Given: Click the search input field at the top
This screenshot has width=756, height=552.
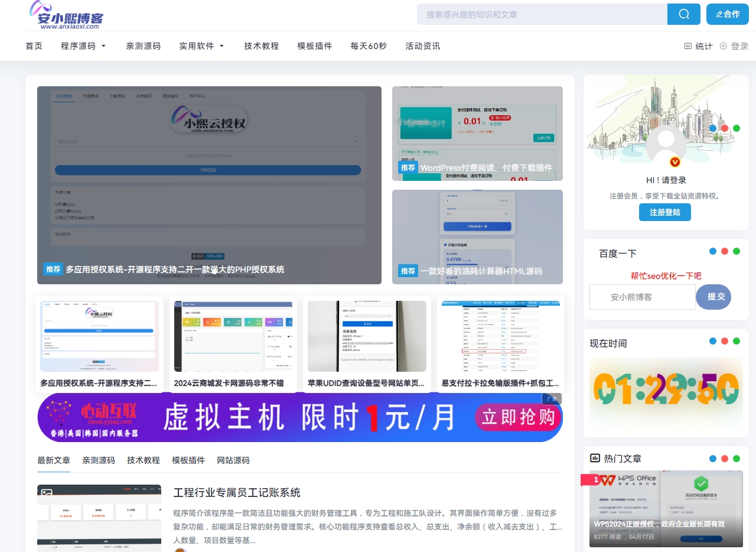Looking at the screenshot, I should (x=542, y=14).
